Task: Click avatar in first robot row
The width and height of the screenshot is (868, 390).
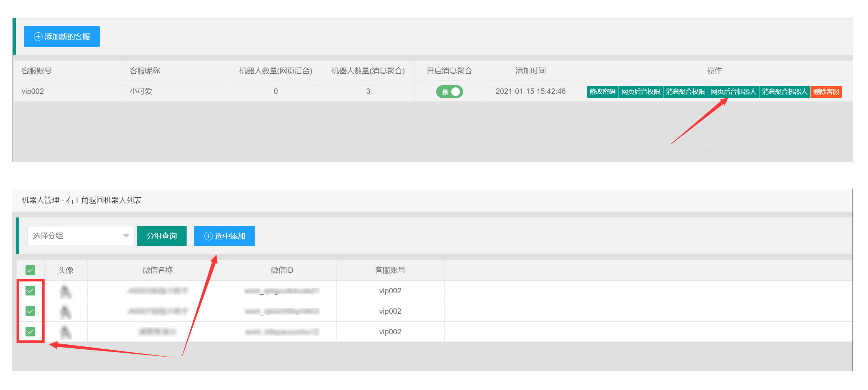Action: [x=65, y=292]
